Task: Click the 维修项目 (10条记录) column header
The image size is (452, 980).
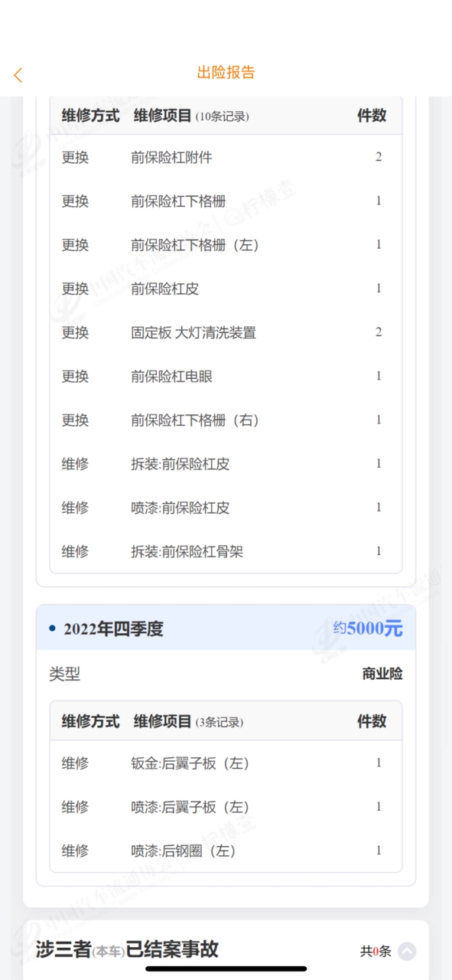Action: tap(191, 116)
